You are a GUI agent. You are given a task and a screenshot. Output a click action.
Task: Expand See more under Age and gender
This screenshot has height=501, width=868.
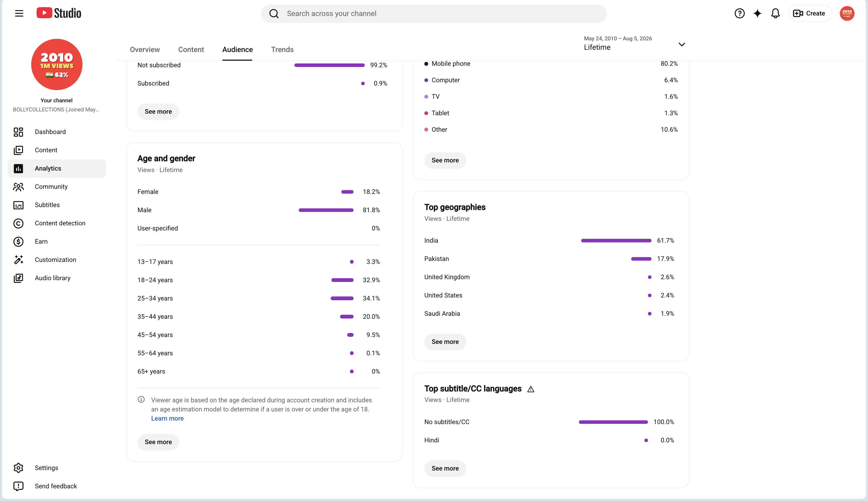click(158, 442)
